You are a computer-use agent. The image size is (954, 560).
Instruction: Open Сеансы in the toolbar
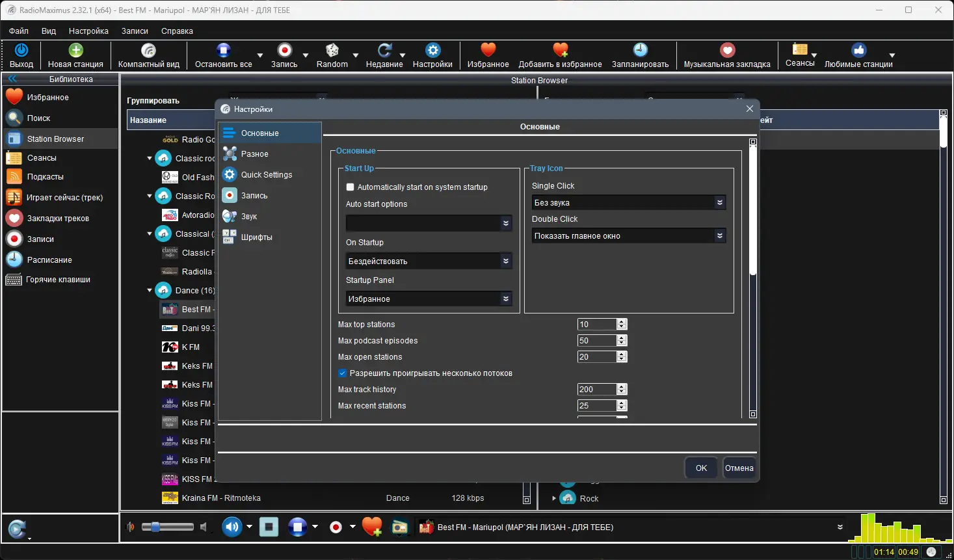tap(800, 55)
